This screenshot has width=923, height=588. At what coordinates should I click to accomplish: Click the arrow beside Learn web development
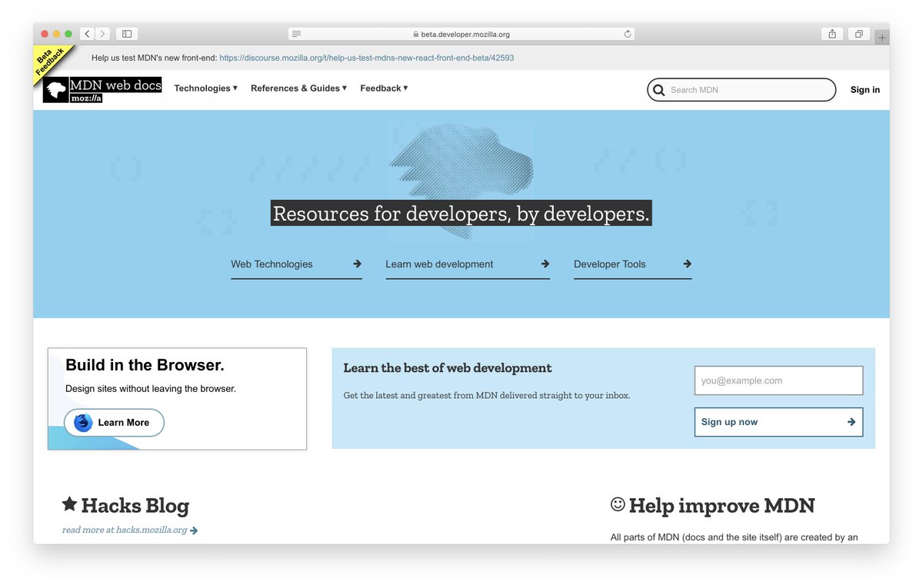coord(545,264)
